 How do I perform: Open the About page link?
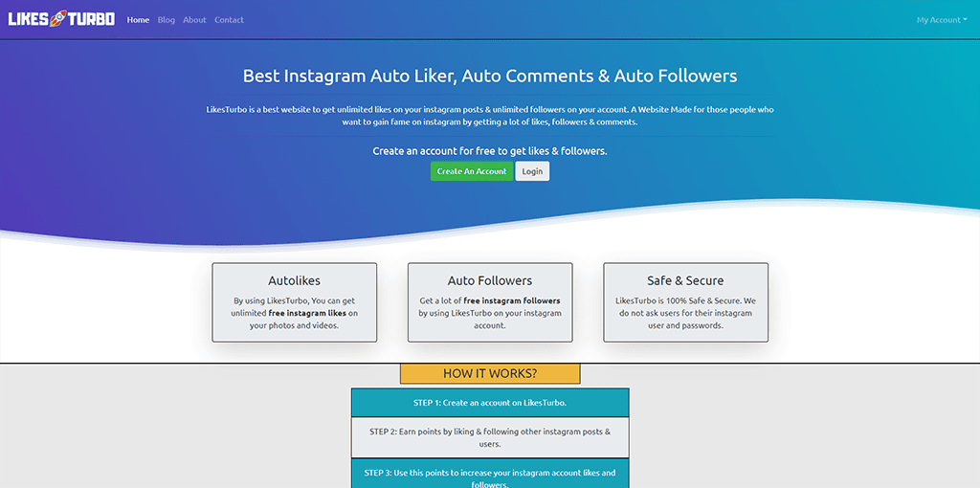coord(194,20)
